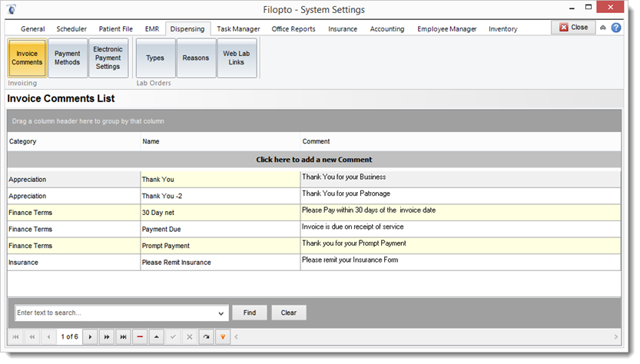Switch to the Inventory tab
The height and width of the screenshot is (364, 640).
pos(502,29)
